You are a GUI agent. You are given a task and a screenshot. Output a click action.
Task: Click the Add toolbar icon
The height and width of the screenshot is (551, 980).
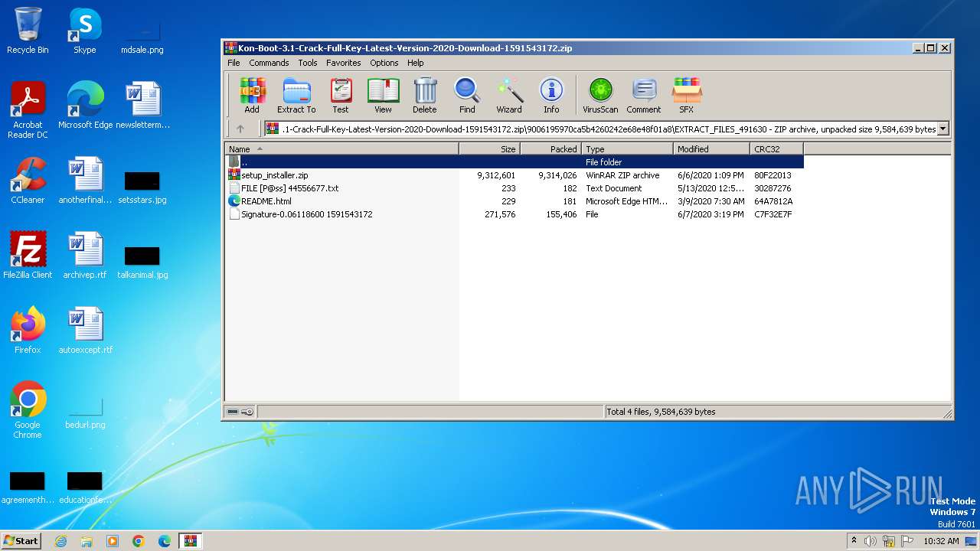tap(252, 95)
